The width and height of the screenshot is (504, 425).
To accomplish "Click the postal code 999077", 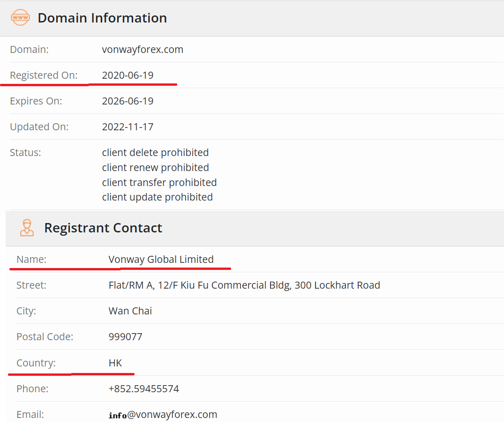I will (x=125, y=336).
